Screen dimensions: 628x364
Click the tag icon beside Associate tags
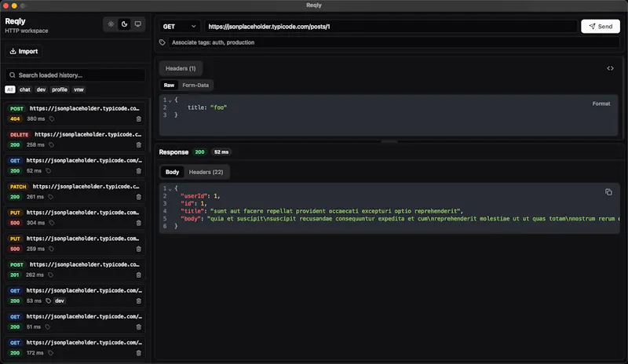coord(162,42)
